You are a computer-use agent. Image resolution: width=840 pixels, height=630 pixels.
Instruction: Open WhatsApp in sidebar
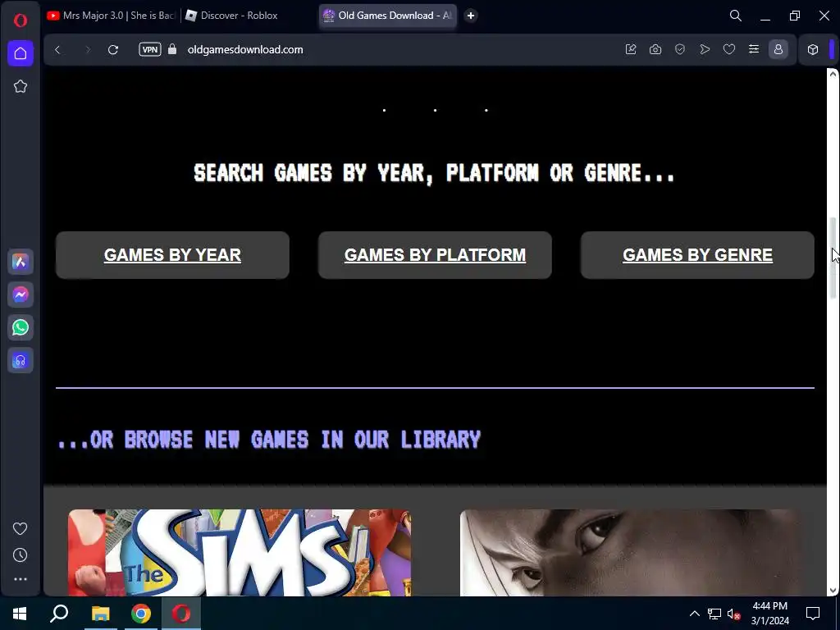pos(21,327)
